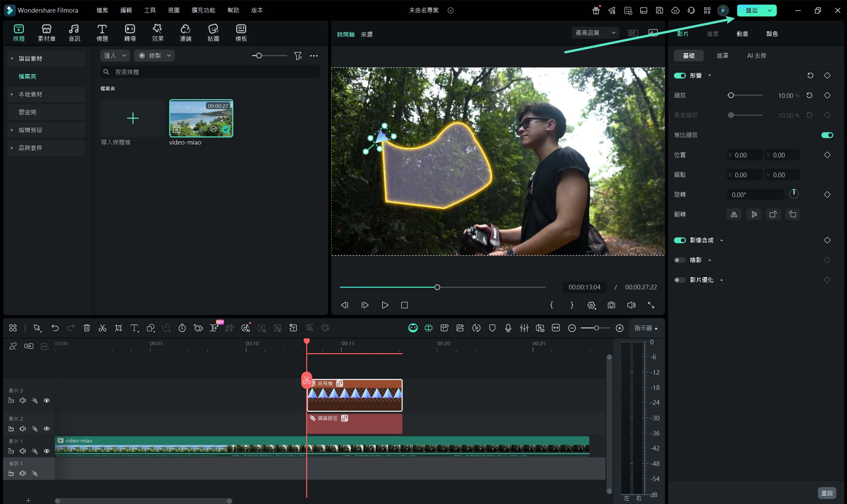Viewport: 847px width, 504px height.
Task: Click the crop tool in timeline toolbar
Action: click(x=118, y=328)
